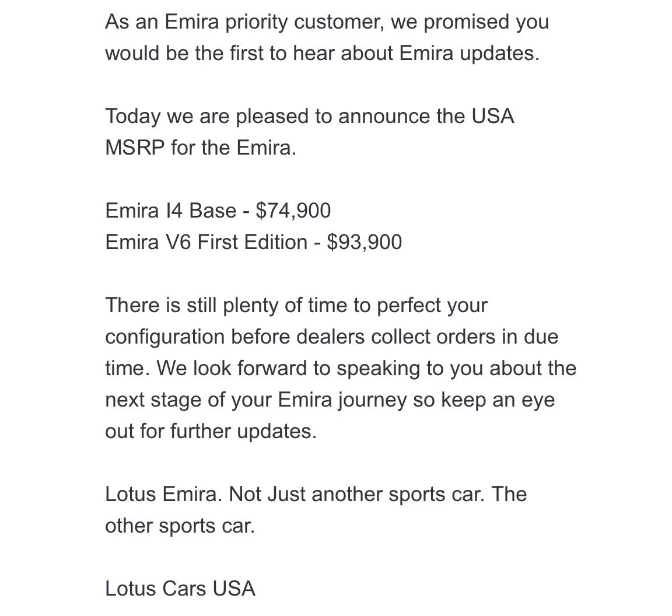This screenshot has height=616, width=672.
Task: Click the word "MSRP" in the announcement
Action: (135, 148)
